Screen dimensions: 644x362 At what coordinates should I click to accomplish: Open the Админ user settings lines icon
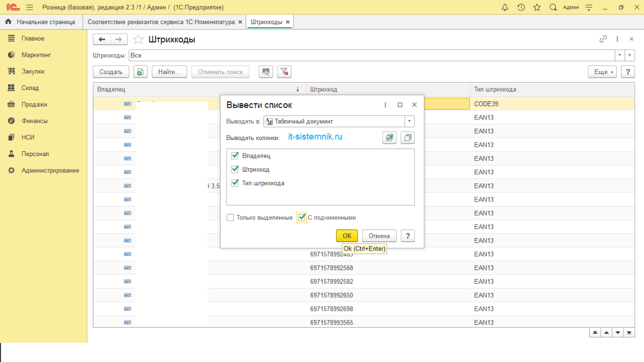click(589, 8)
